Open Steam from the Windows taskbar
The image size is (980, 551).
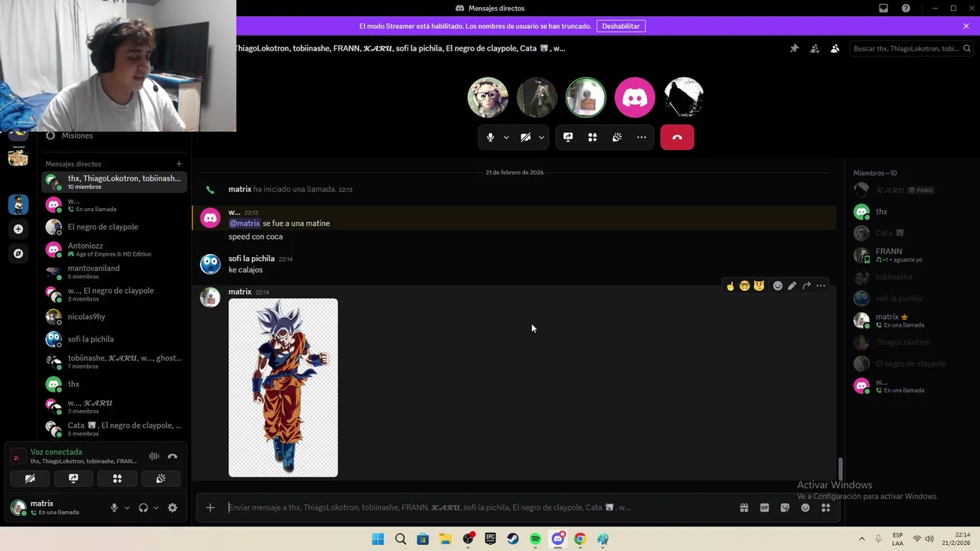(513, 539)
